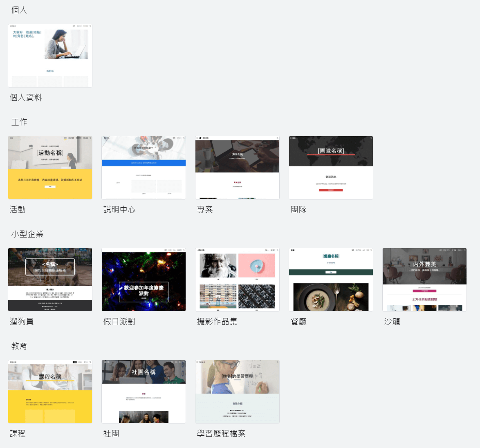Select the 活動 event template thumbnail

click(x=50, y=168)
